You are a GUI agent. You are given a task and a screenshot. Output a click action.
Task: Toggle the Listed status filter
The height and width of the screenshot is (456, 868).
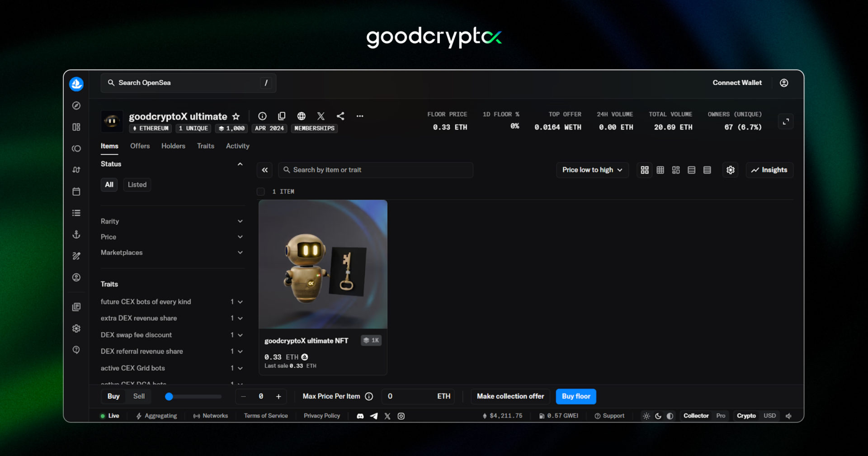point(137,185)
